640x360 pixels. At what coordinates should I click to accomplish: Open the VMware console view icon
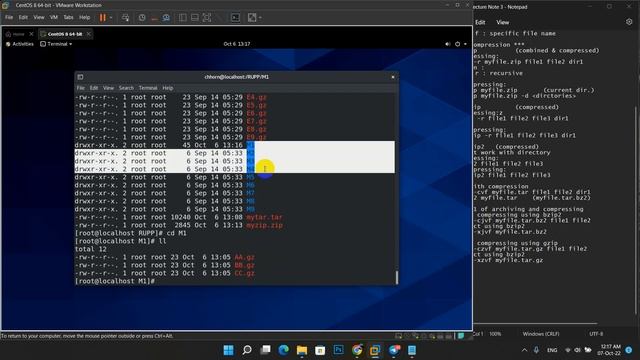(236, 18)
